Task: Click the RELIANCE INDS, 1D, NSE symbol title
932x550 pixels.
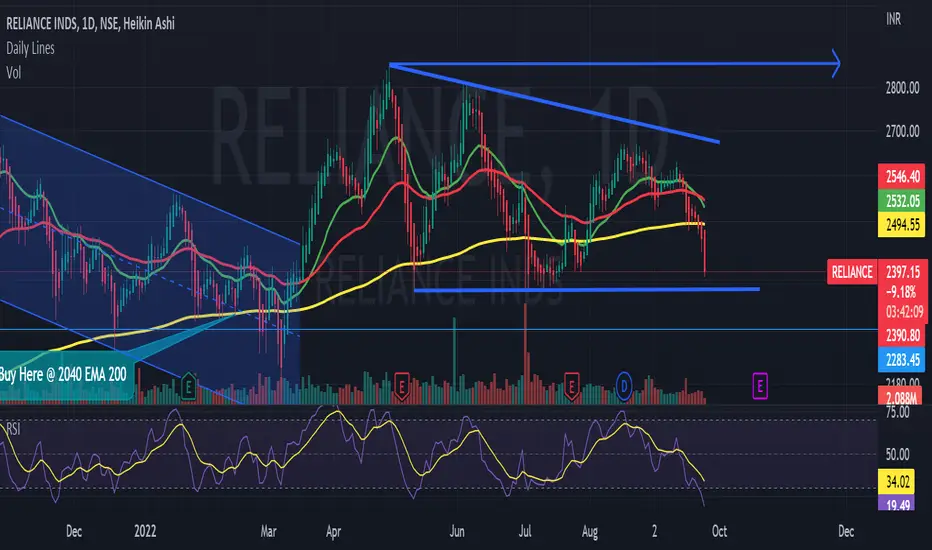Action: [x=90, y=23]
